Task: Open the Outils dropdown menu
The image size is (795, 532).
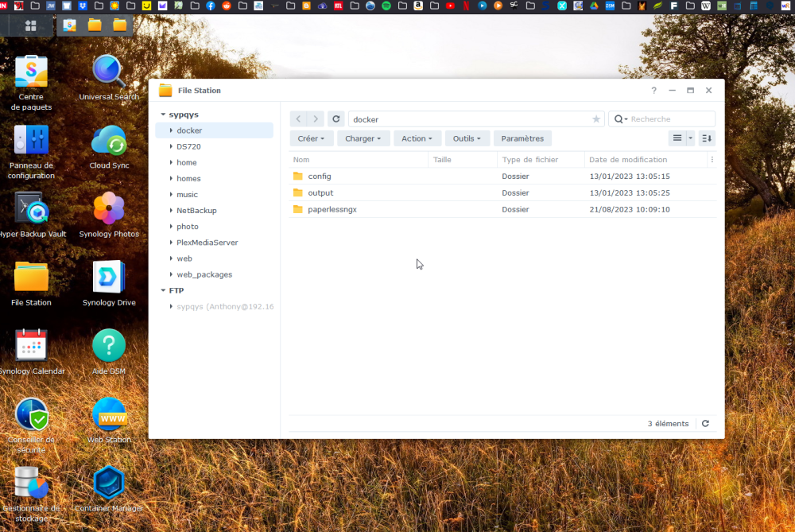Action: [467, 138]
